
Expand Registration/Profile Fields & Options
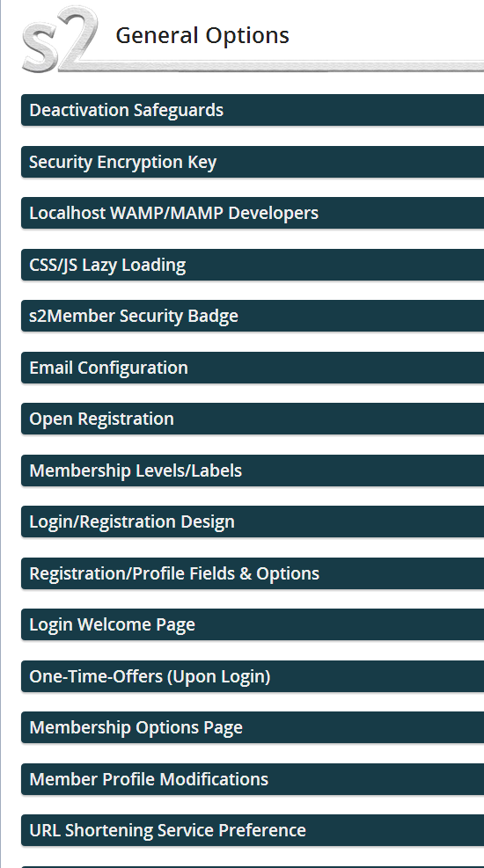click(253, 573)
